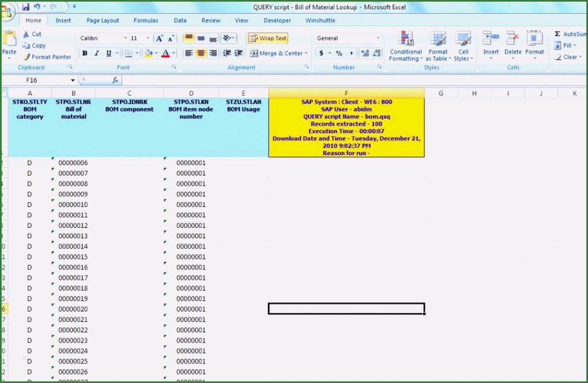The image size is (588, 383).
Task: Toggle underline formatting
Action: 109,52
